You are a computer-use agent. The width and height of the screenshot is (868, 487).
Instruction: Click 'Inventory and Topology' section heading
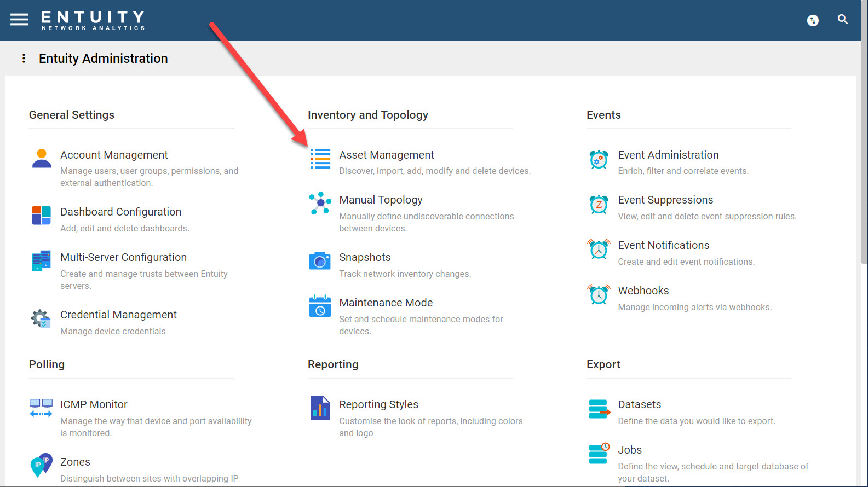coord(368,115)
